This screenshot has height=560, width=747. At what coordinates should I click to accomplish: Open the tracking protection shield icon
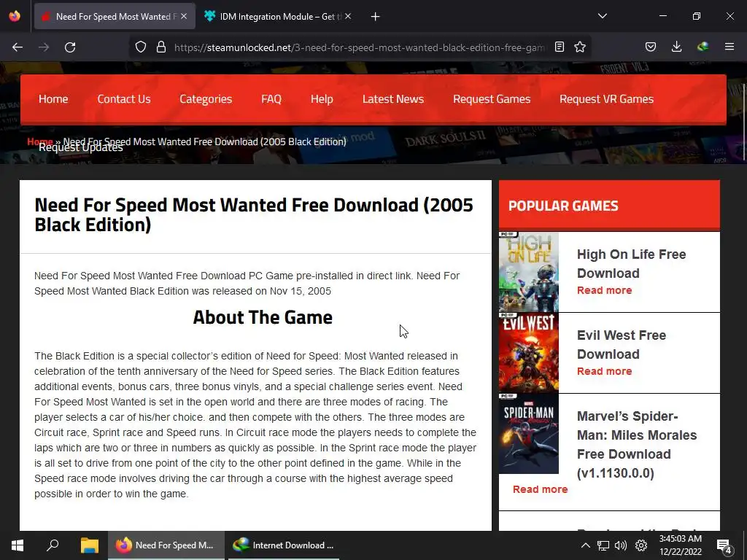pos(141,47)
